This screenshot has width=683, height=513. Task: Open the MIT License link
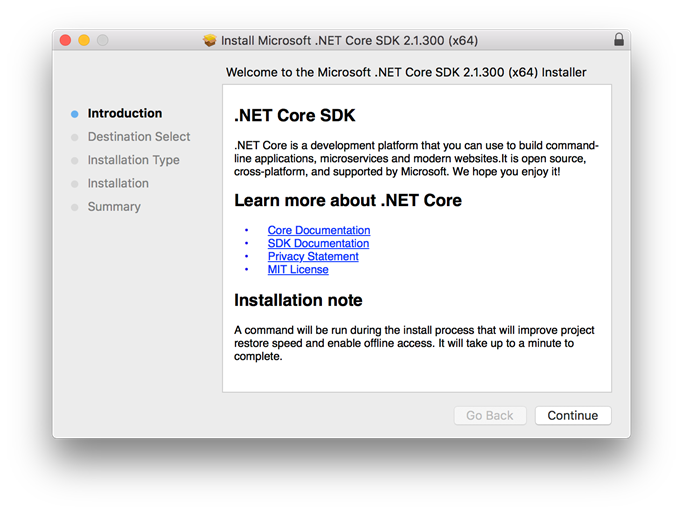[298, 269]
